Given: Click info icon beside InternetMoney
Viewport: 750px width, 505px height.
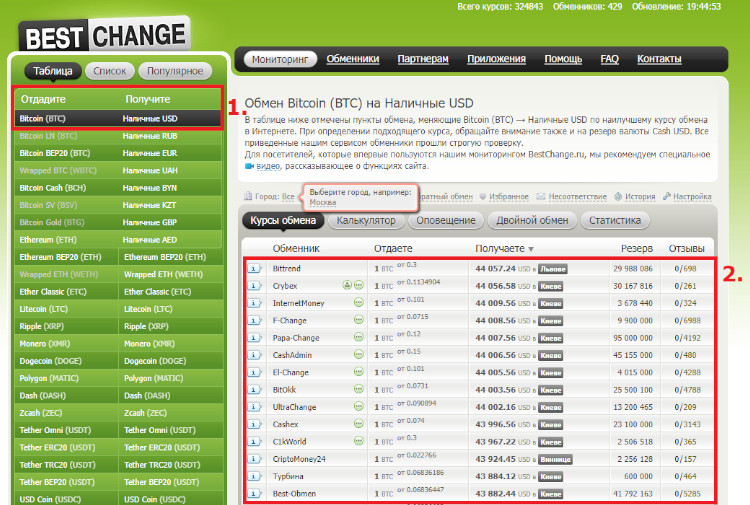Looking at the screenshot, I should 254,303.
